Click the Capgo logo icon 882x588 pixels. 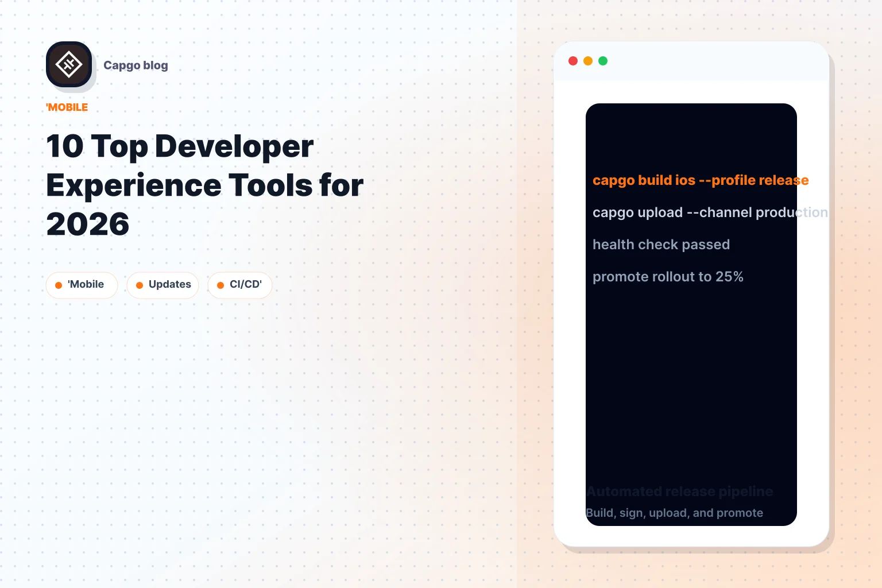69,64
